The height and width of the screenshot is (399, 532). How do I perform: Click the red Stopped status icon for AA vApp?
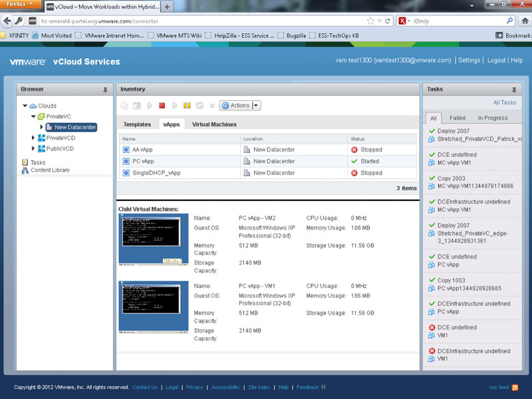tap(354, 150)
